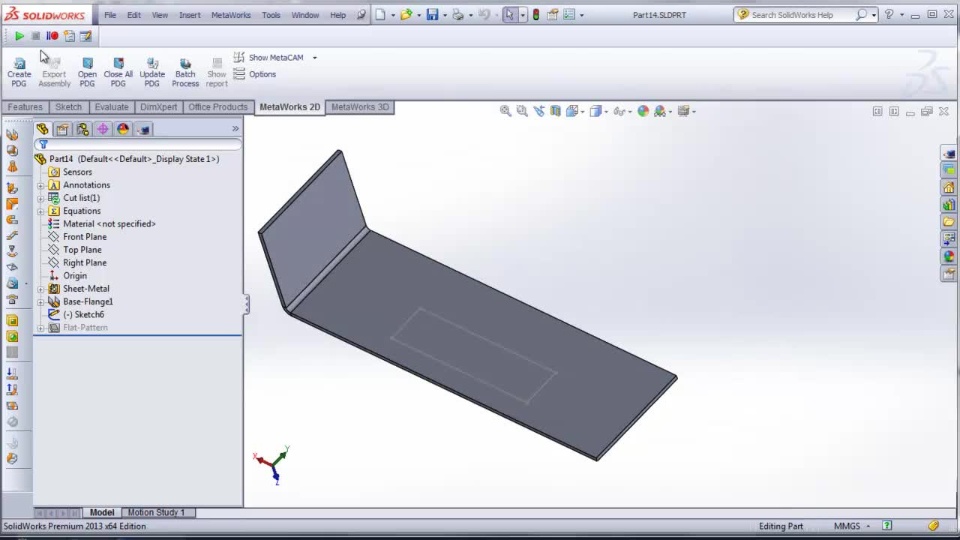Click the Print icon
The width and height of the screenshot is (960, 540).
tap(458, 15)
